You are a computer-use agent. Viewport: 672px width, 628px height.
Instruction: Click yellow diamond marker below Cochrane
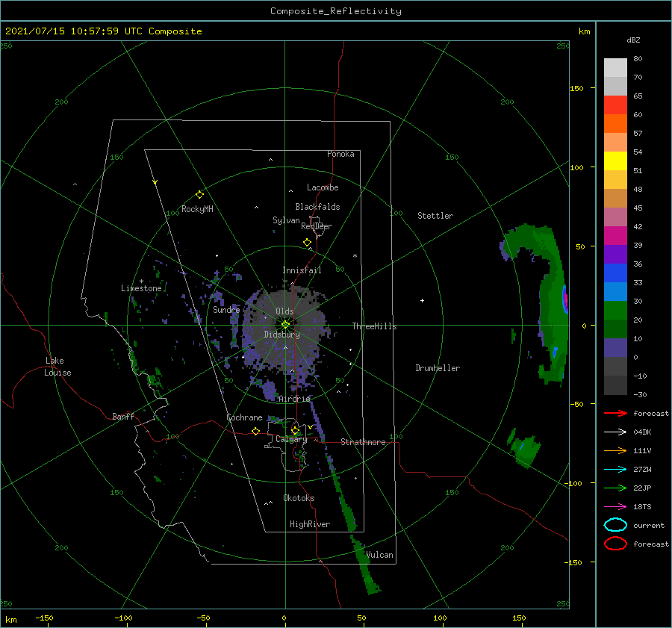tap(255, 431)
